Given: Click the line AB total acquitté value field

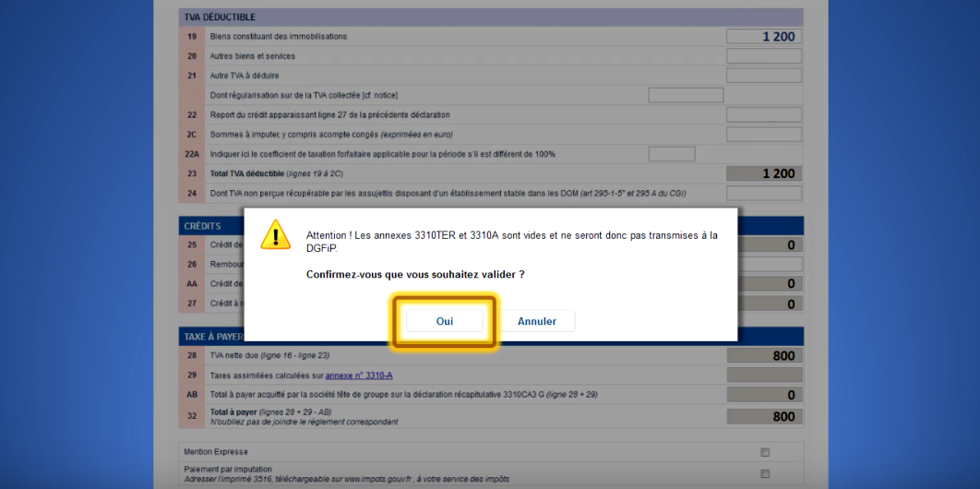Looking at the screenshot, I should [x=764, y=395].
